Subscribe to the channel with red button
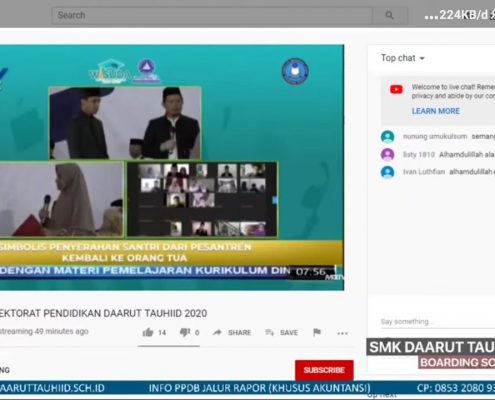The width and height of the screenshot is (495, 400). pyautogui.click(x=324, y=370)
